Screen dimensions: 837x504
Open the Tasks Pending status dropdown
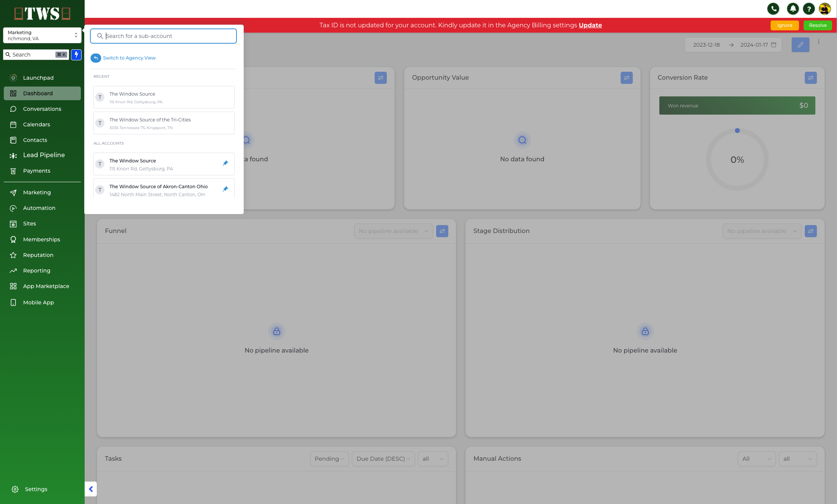pyautogui.click(x=329, y=459)
